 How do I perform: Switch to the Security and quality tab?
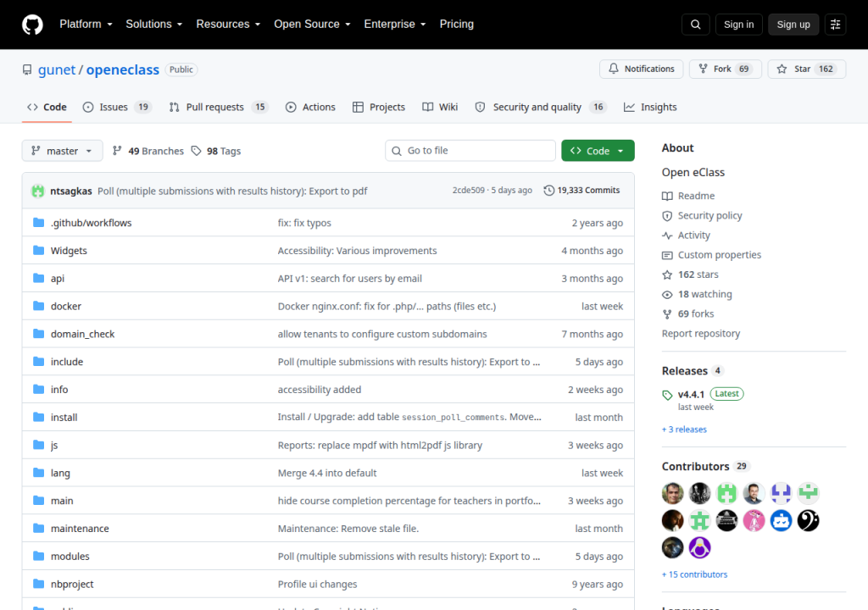540,108
